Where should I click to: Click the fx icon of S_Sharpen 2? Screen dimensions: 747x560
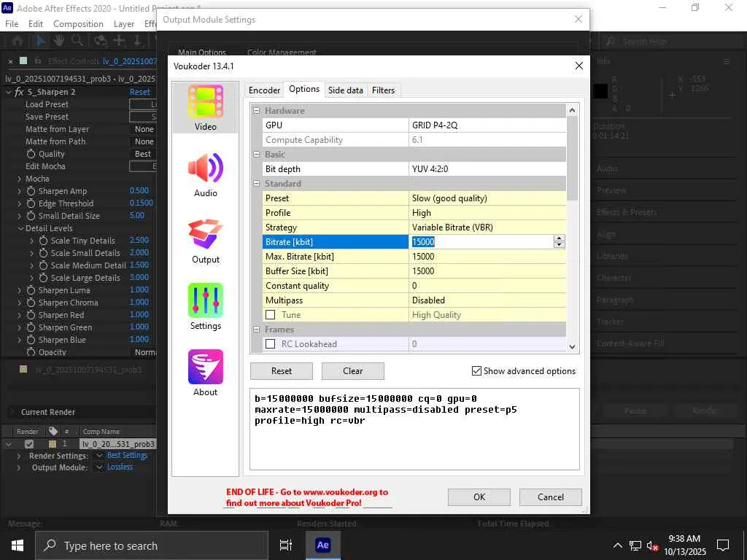pos(20,92)
